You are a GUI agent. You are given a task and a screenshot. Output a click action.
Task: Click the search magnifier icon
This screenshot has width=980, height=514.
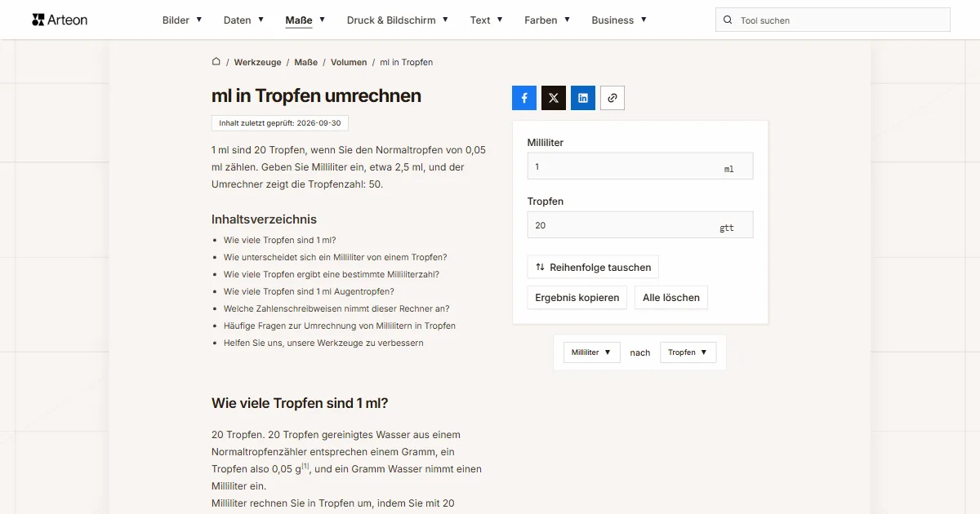728,20
